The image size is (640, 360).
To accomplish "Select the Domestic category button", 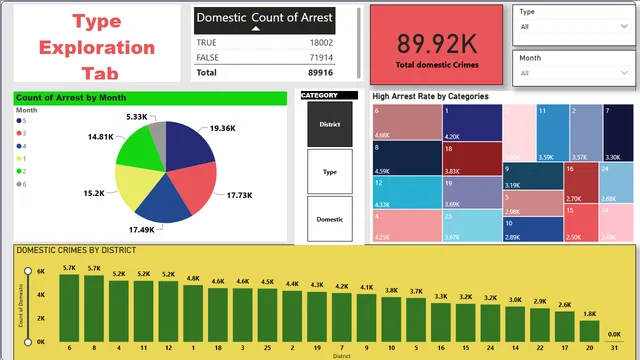I will pyautogui.click(x=330, y=219).
